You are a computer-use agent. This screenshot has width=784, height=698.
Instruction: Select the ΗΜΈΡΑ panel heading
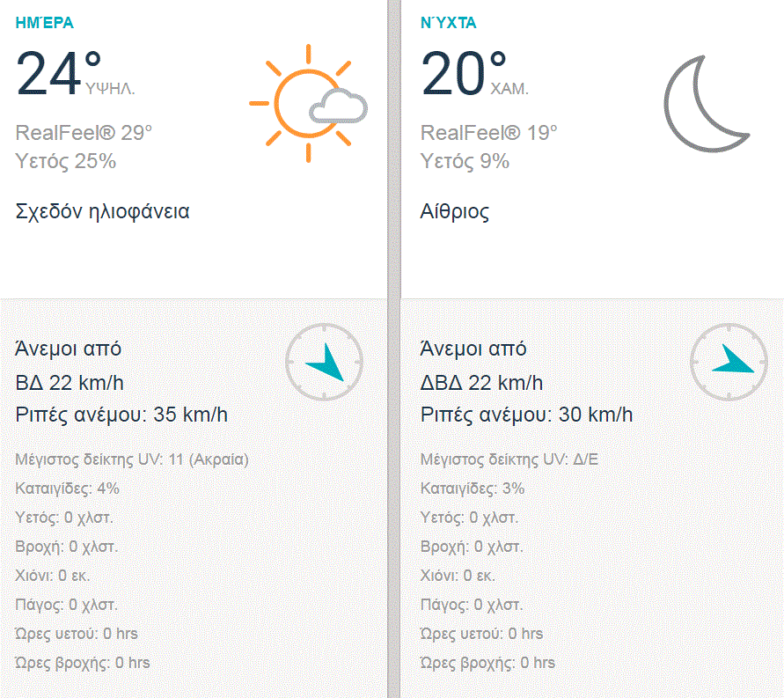[x=45, y=23]
